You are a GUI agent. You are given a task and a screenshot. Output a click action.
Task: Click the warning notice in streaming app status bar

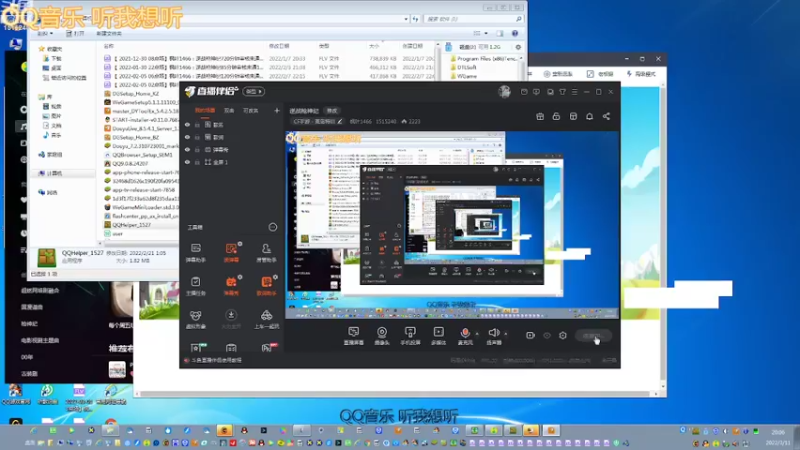(213, 360)
